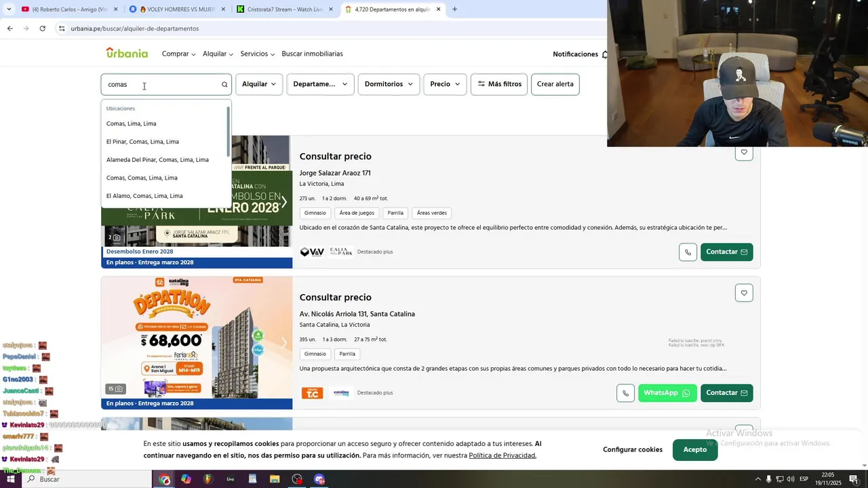Select suggestion Comas, Comas, Lima, Lima
This screenshot has width=868, height=488.
(x=142, y=178)
